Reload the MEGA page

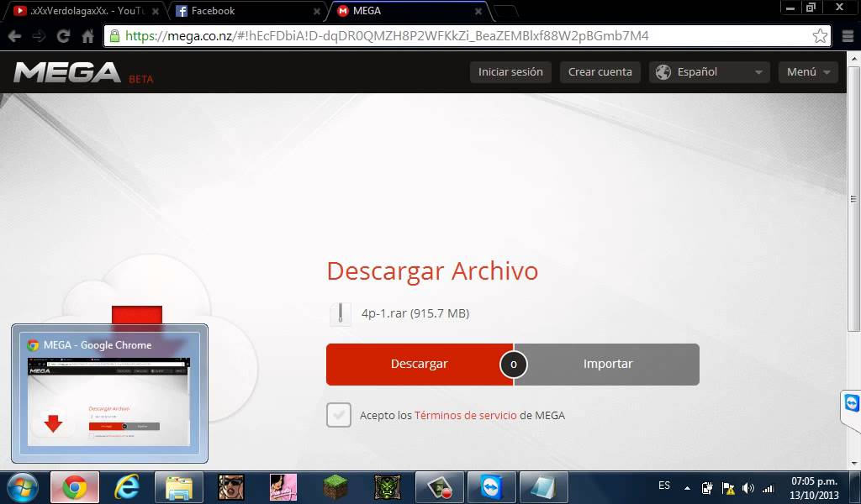[64, 36]
